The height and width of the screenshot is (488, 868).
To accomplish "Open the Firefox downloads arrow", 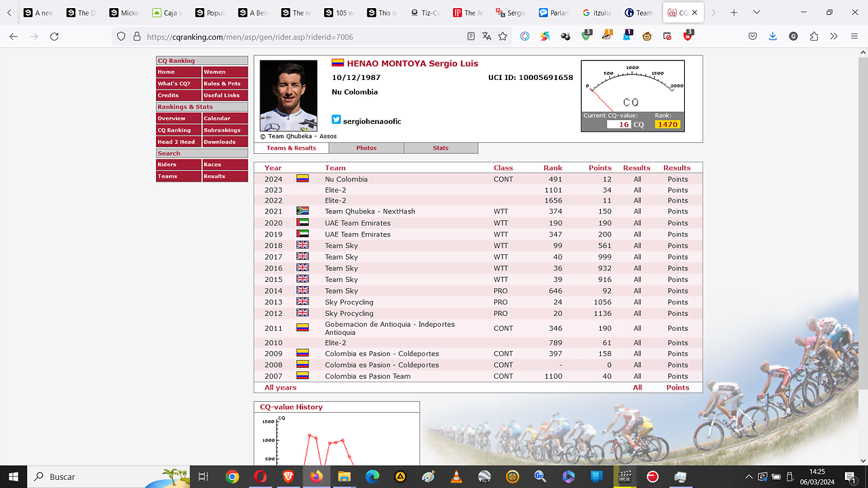I will (772, 37).
